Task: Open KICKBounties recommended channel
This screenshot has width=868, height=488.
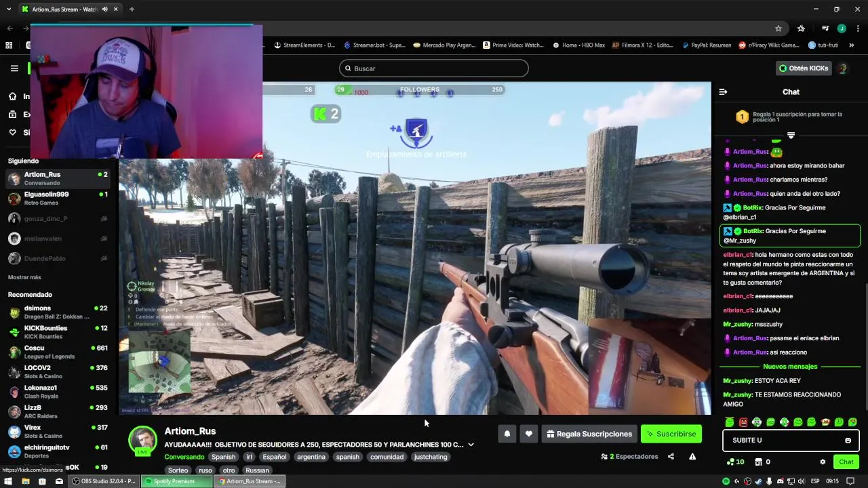Action: click(58, 331)
